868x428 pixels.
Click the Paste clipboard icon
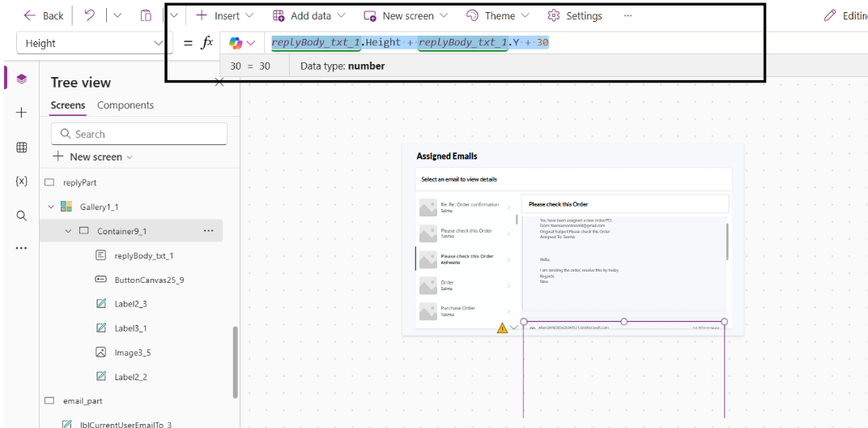[x=146, y=15]
